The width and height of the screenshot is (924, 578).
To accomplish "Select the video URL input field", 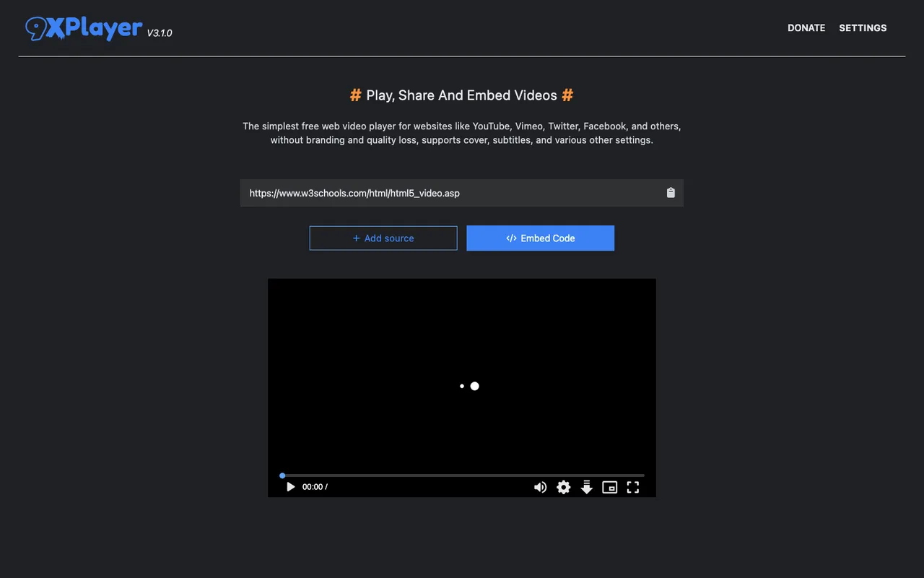I will (x=433, y=193).
